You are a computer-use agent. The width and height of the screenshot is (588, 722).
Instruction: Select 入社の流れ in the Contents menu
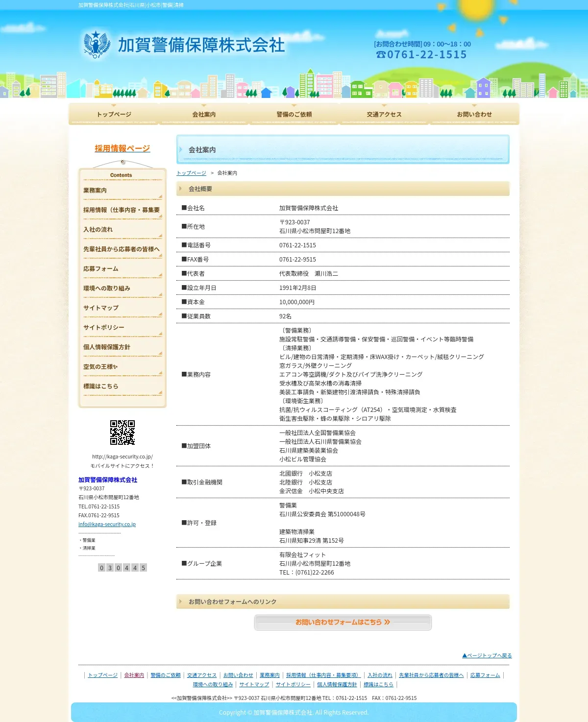[x=122, y=230]
